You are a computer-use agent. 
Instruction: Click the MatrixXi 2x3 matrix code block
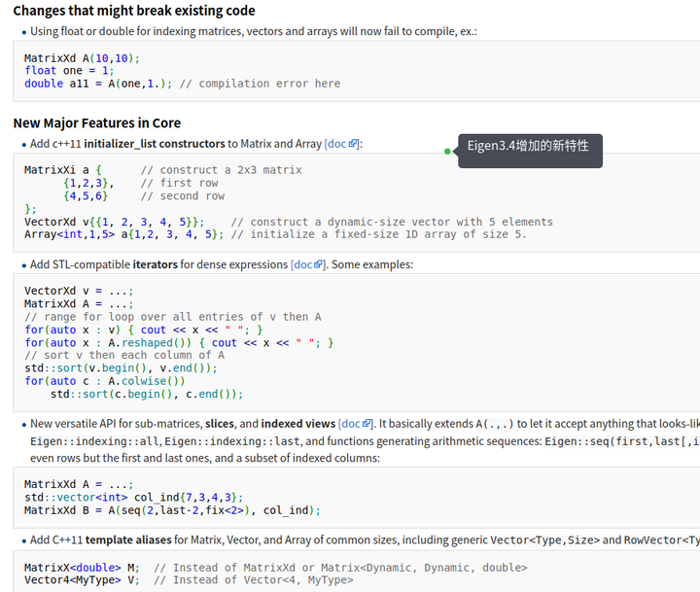(x=350, y=202)
